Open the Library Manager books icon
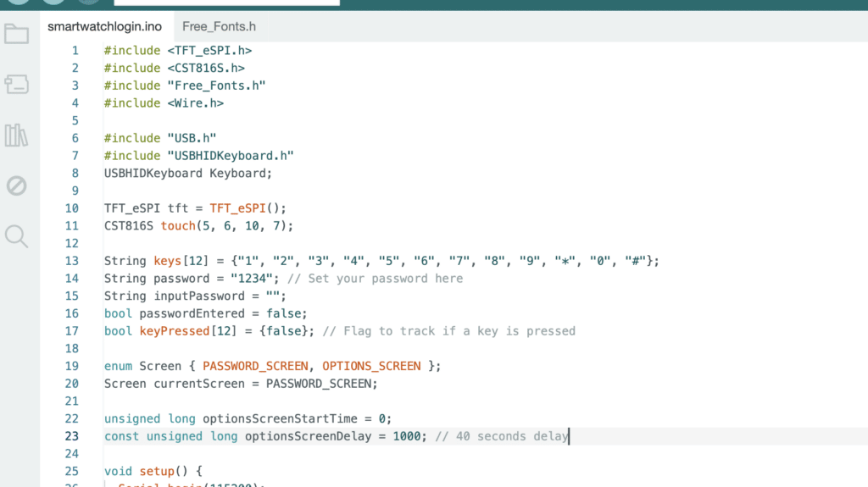Viewport: 868px width, 487px height. [16, 135]
